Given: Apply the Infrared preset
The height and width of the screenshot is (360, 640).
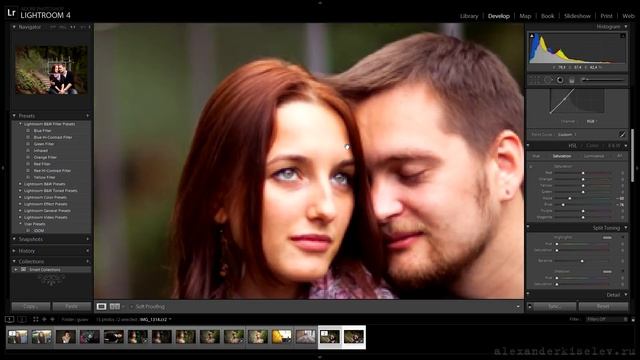Looking at the screenshot, I should pos(41,151).
